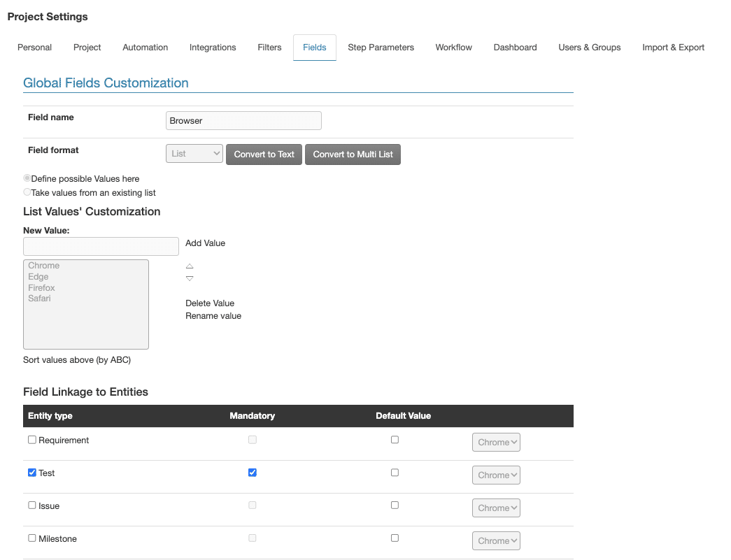Screen dimensions: 731x560
Task: Select Firefox in the values list
Action: coord(41,287)
